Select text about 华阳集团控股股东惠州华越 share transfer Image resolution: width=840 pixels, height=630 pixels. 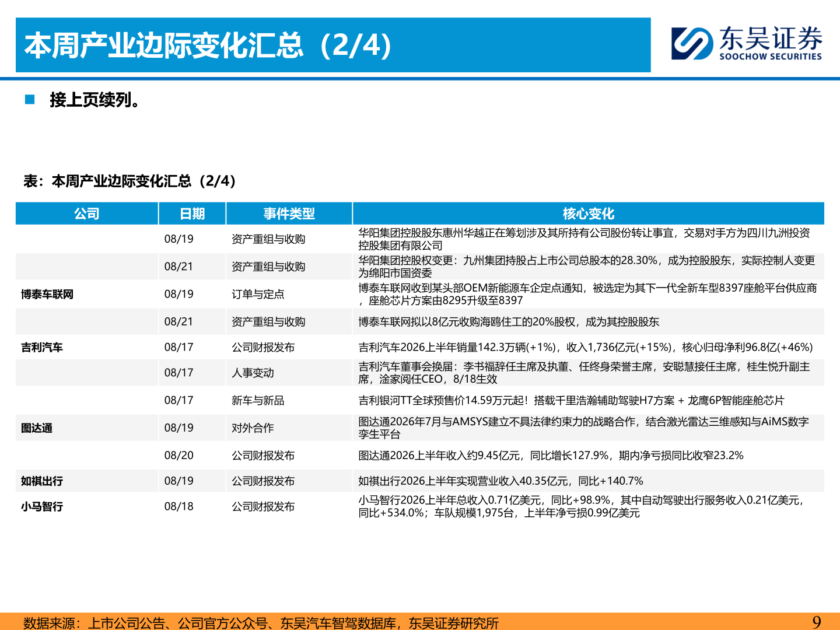tap(584, 239)
